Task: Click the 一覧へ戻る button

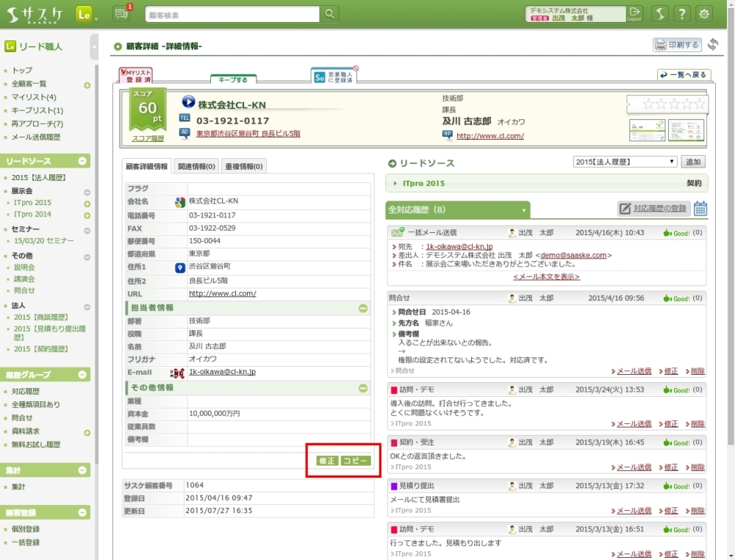Action: click(x=684, y=75)
